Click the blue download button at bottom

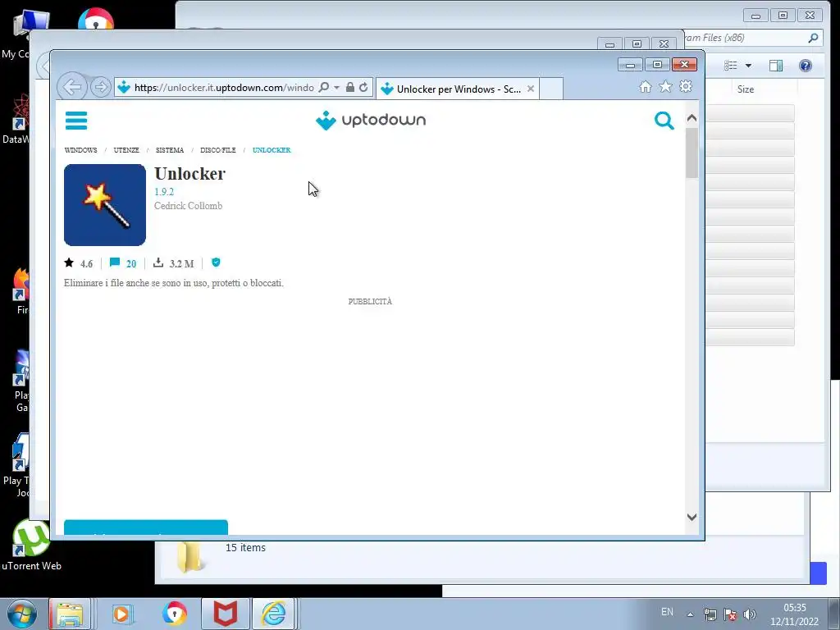click(146, 527)
